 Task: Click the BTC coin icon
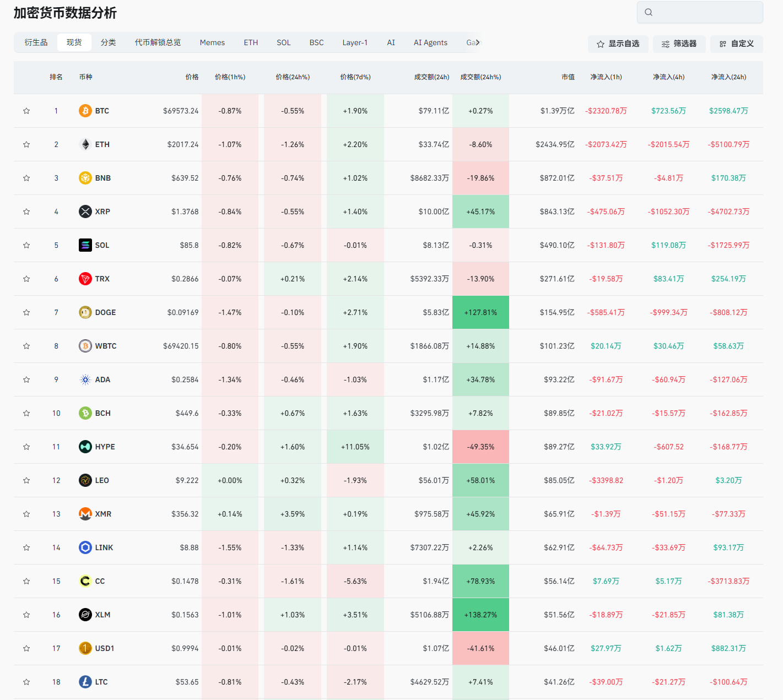point(85,111)
